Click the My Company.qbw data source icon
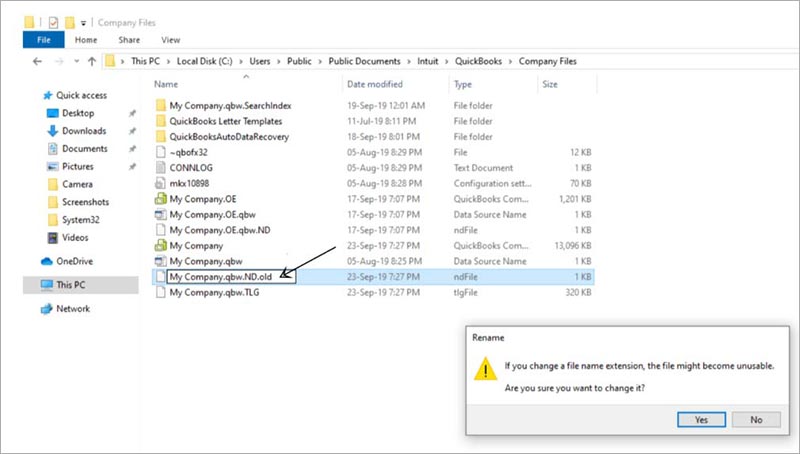Screen dimensions: 800x454 (x=161, y=261)
